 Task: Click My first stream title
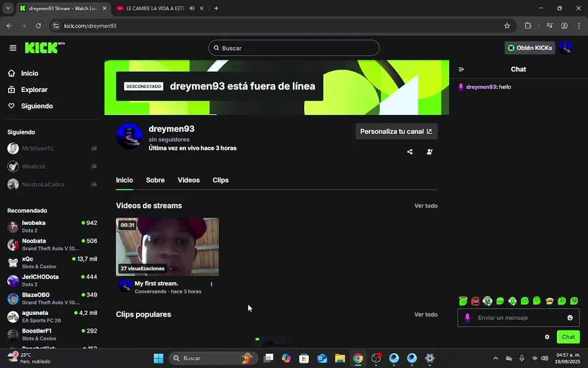[156, 284]
